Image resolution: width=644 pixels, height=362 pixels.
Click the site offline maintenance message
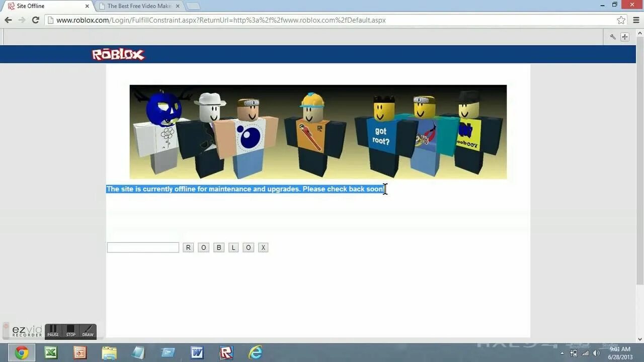tap(246, 189)
